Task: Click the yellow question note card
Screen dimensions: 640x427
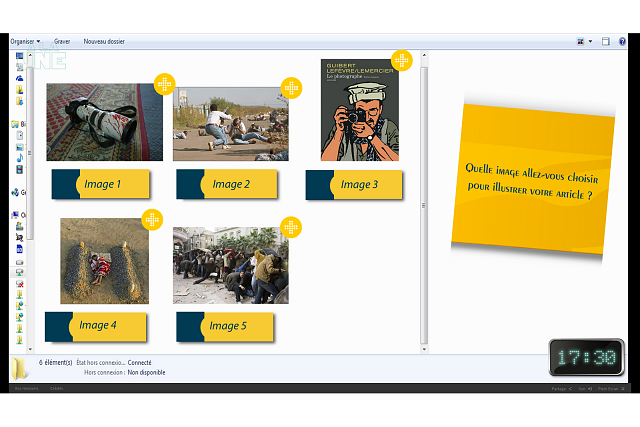Action: pos(533,179)
